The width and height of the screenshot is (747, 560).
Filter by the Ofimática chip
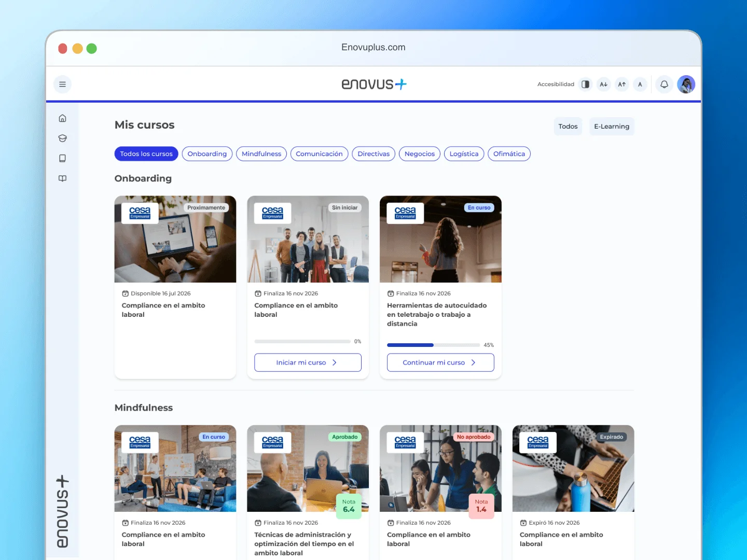click(509, 154)
